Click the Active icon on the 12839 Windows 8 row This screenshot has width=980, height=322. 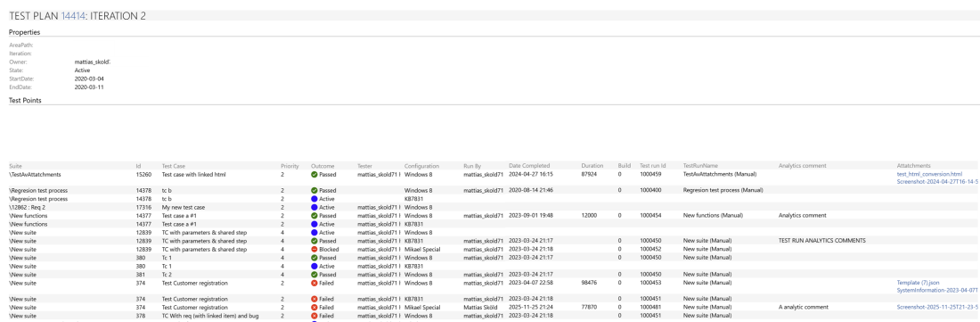(314, 233)
